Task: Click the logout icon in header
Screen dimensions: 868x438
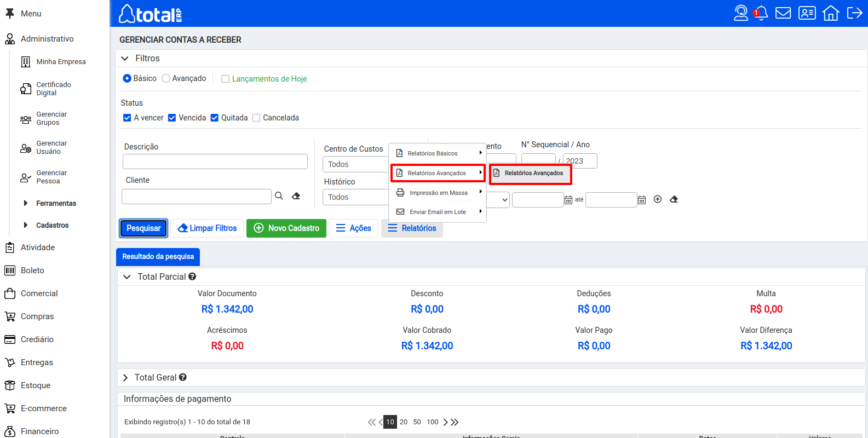Action: (854, 13)
